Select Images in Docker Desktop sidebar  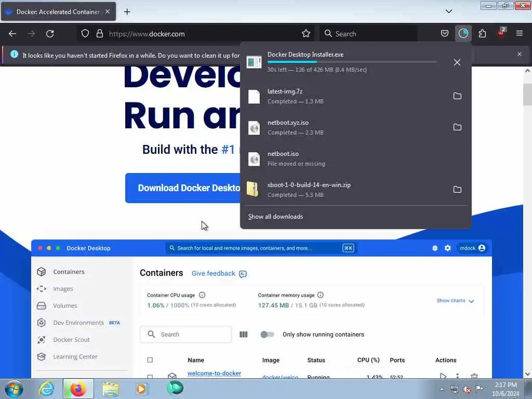63,289
